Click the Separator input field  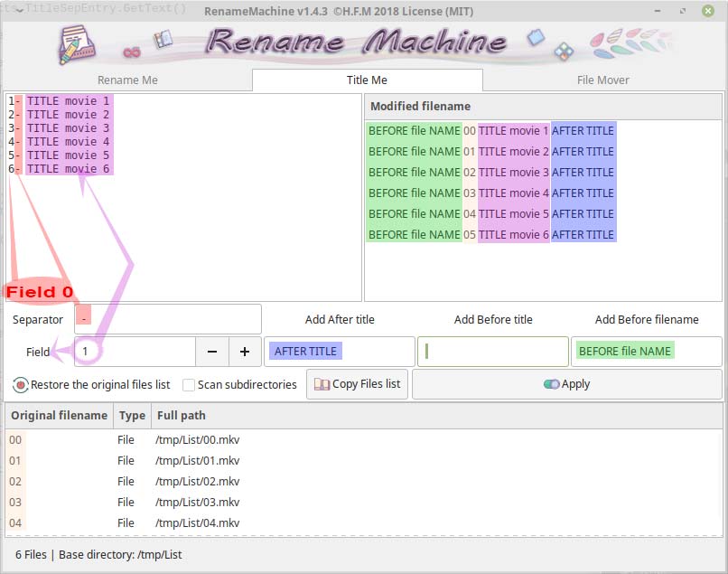[x=168, y=319]
